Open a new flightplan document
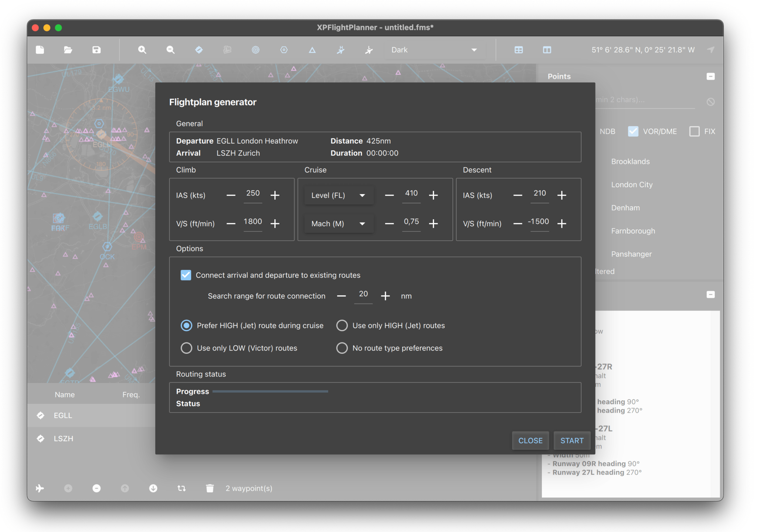Viewport: 757px width, 532px height. pyautogui.click(x=40, y=50)
